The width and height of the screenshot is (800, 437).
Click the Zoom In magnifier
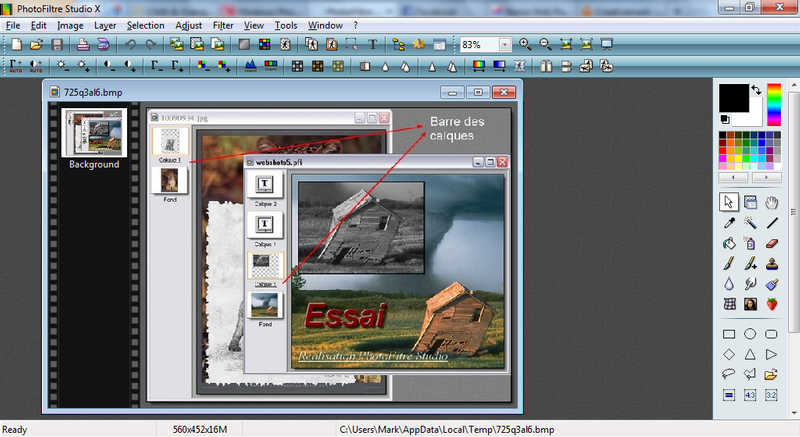(x=525, y=45)
